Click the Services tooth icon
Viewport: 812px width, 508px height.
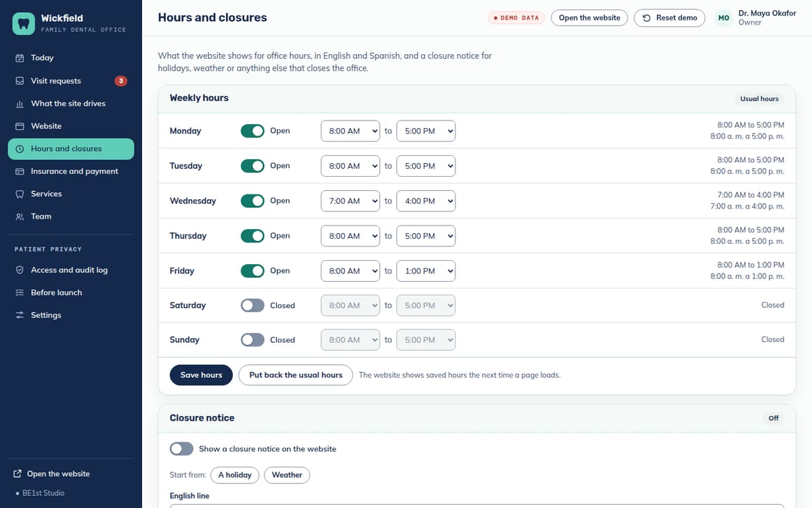[20, 194]
